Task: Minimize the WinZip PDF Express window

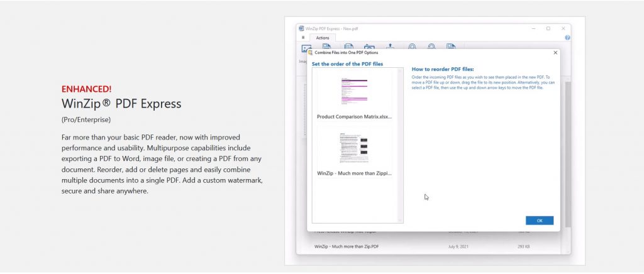Action: (533, 29)
